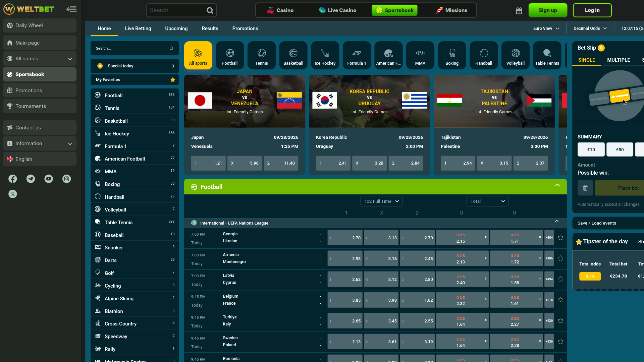This screenshot has width=644, height=362.
Task: Select the Ice Hockey sport tile
Action: click(325, 56)
